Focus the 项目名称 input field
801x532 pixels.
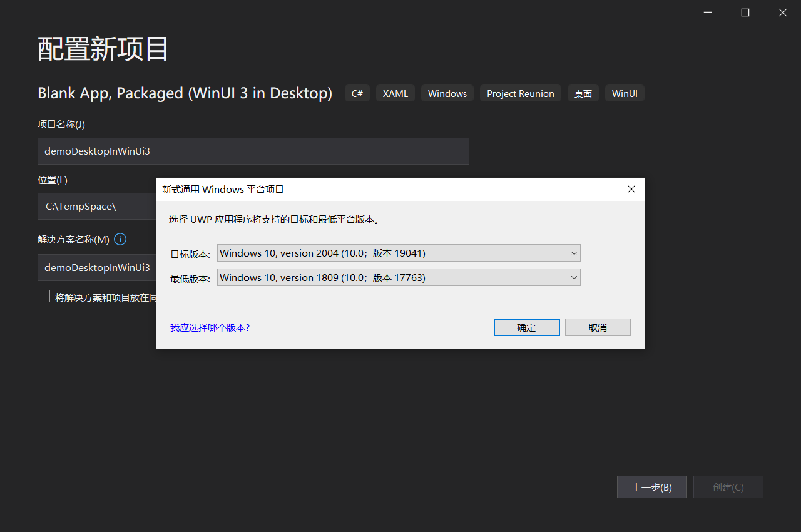(253, 151)
